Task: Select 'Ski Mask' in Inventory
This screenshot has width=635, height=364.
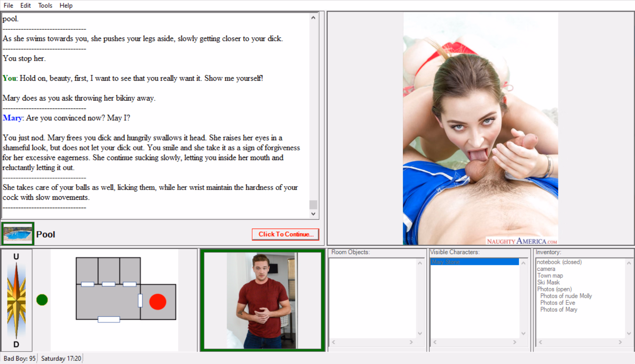Action: point(548,282)
